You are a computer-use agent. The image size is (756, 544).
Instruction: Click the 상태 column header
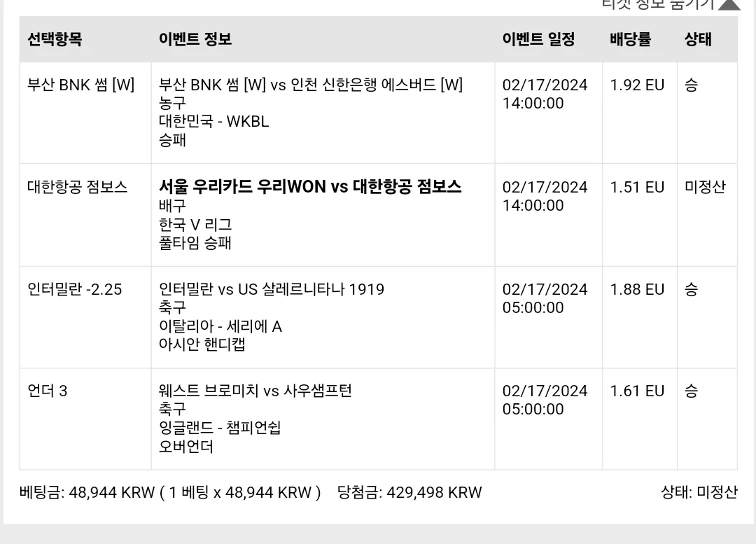coord(698,39)
